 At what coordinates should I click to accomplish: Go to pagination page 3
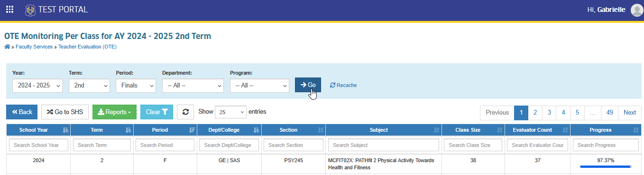coord(549,113)
